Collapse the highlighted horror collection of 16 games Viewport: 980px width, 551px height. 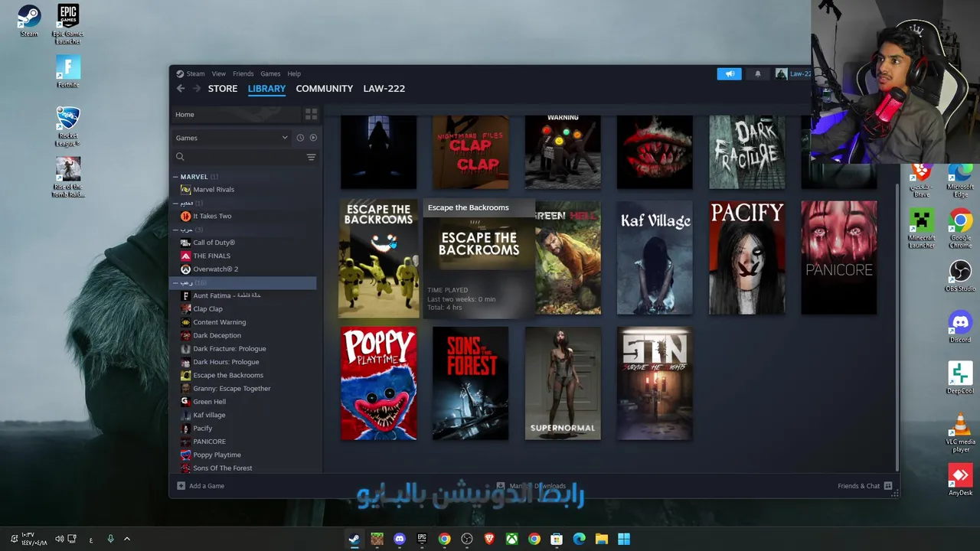pyautogui.click(x=175, y=283)
